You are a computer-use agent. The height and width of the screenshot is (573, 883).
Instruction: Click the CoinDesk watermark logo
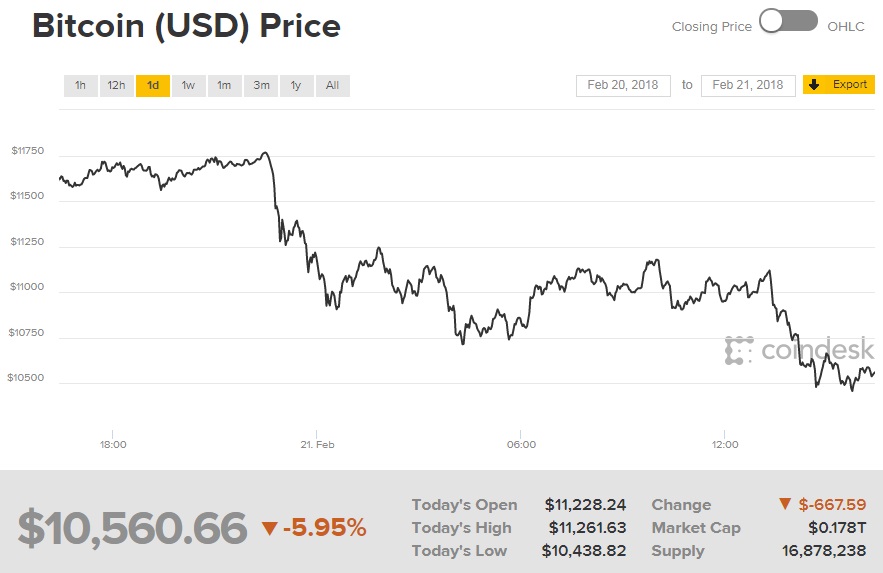[x=800, y=350]
